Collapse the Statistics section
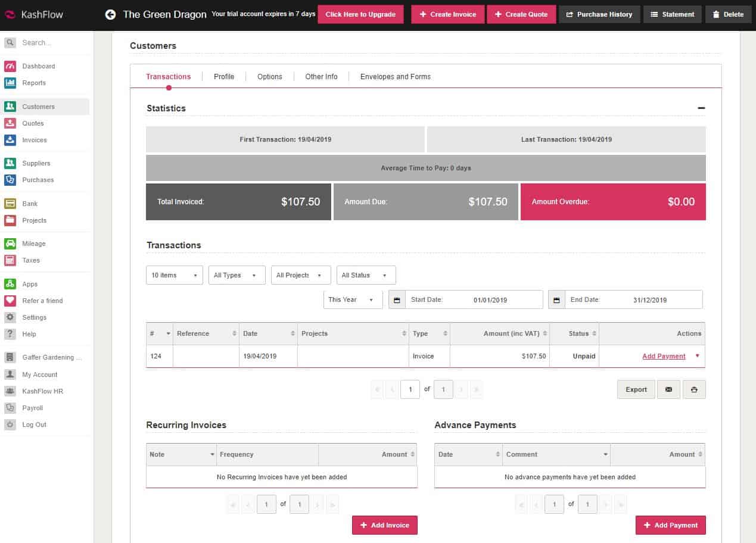 point(701,108)
